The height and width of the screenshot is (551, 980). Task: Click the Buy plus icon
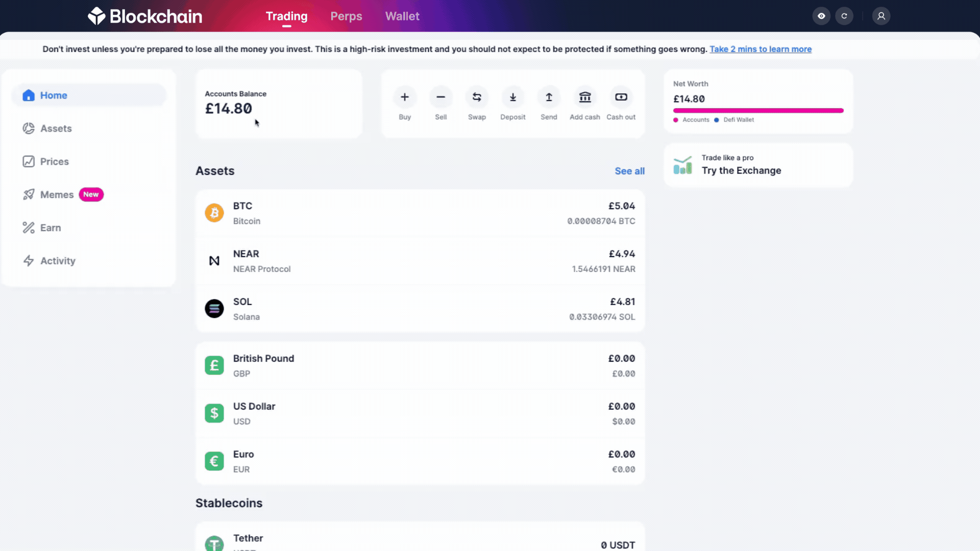(405, 97)
